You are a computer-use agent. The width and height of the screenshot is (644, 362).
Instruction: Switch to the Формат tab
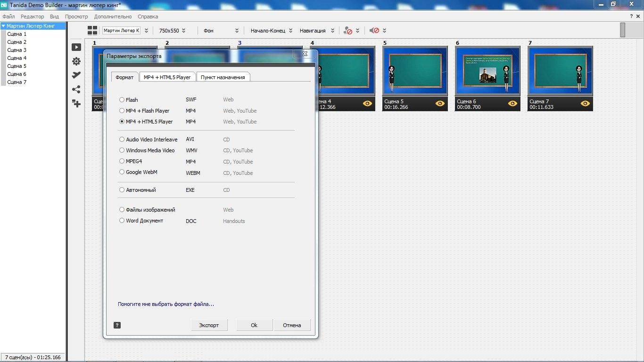click(125, 77)
